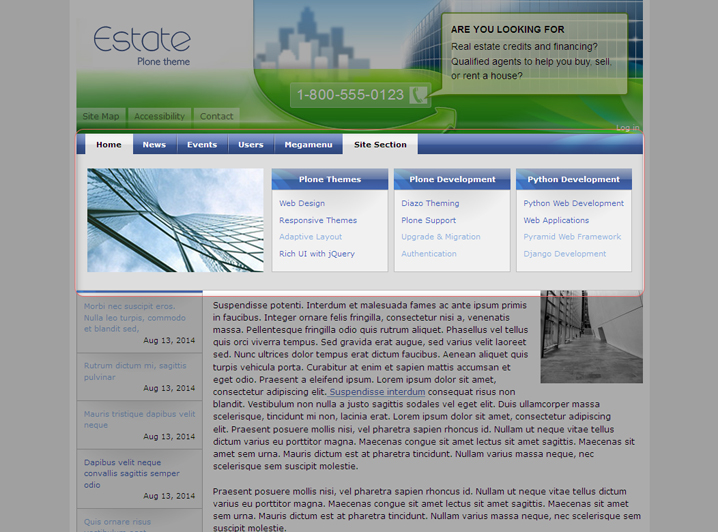Click the Web Applications link

point(556,220)
